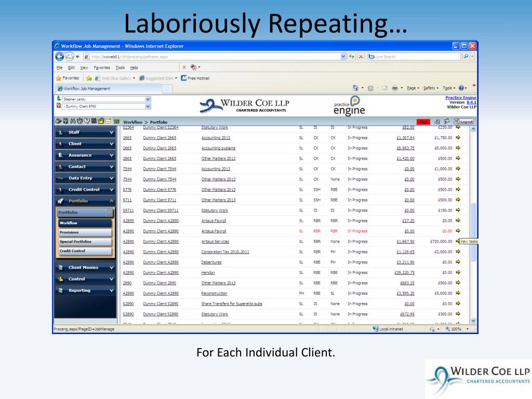This screenshot has width=532, height=399.
Task: Select Workflow in the Portfolio submenu
Action: 85,223
